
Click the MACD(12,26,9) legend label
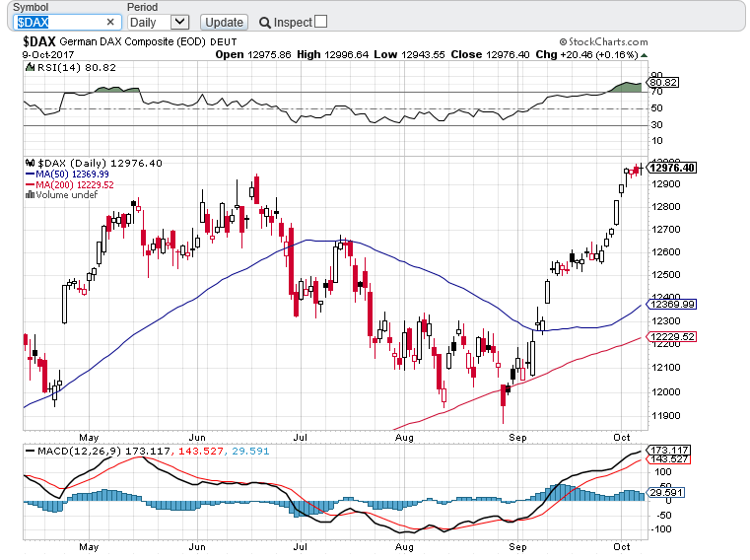pyautogui.click(x=81, y=451)
